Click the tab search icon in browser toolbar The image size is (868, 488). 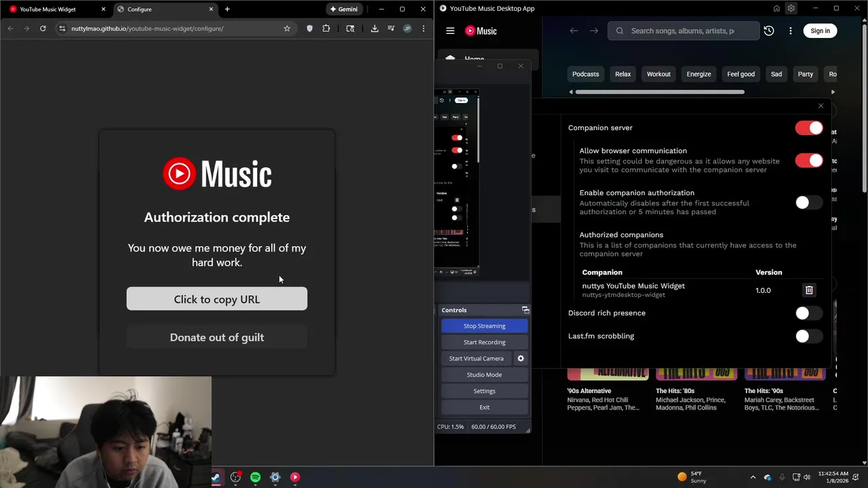[350, 28]
